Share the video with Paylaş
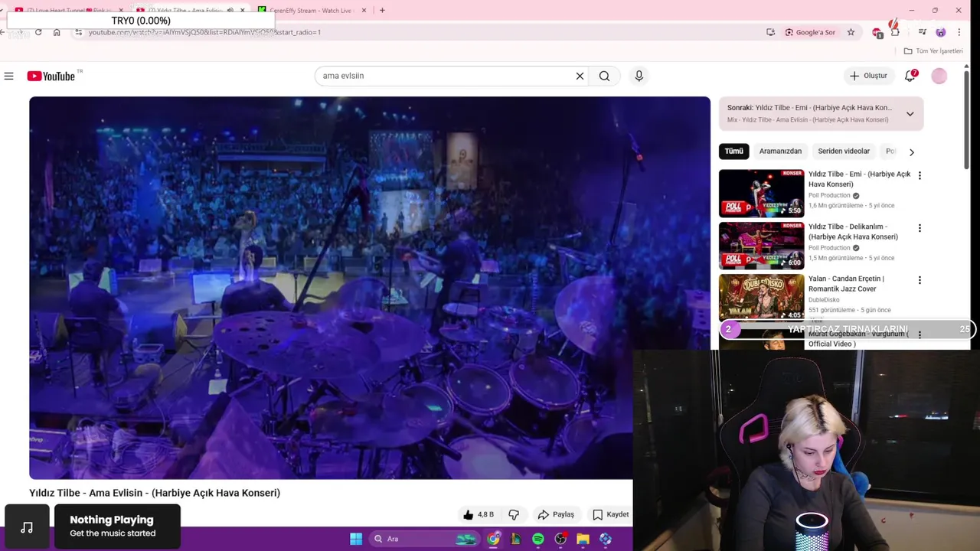Image resolution: width=980 pixels, height=551 pixels. [x=556, y=515]
